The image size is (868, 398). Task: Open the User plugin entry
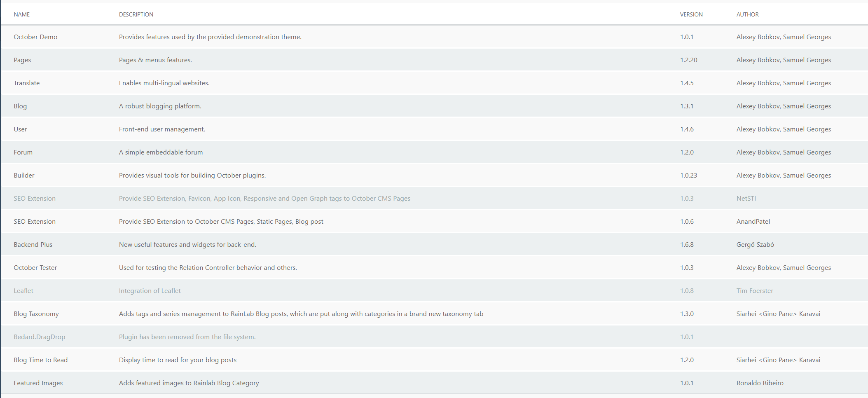[21, 129]
